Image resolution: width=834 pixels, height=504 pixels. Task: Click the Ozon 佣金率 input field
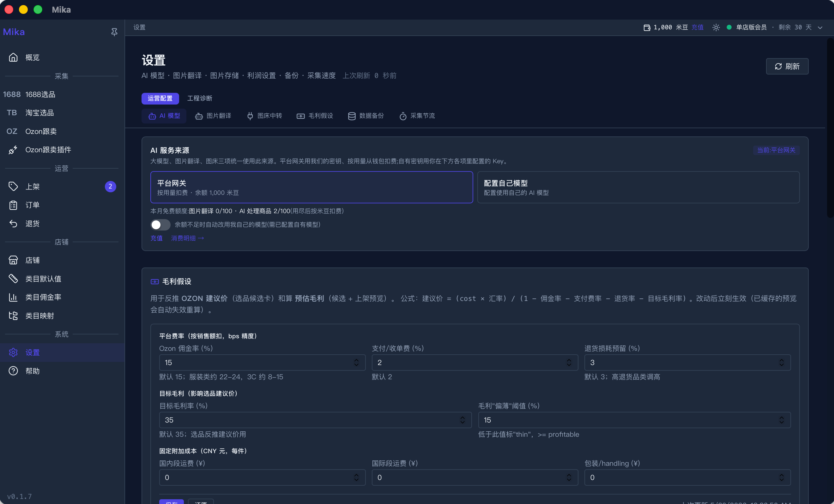(x=262, y=362)
